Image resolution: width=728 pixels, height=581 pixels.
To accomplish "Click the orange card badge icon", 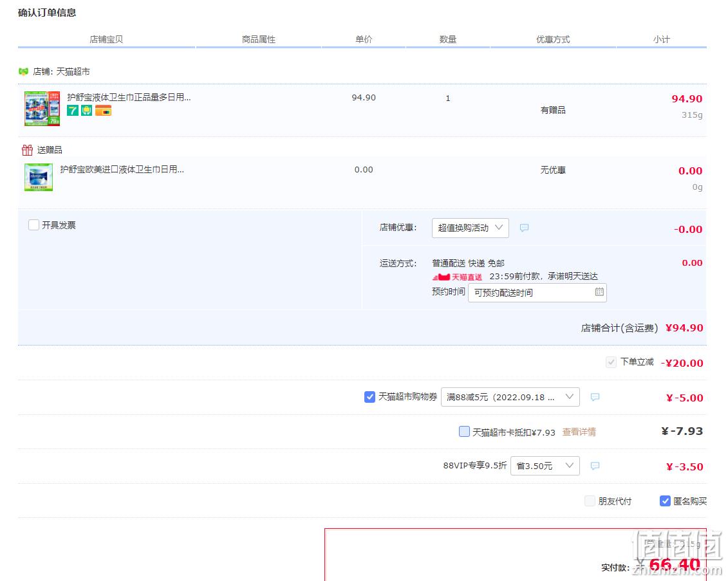I will point(103,111).
